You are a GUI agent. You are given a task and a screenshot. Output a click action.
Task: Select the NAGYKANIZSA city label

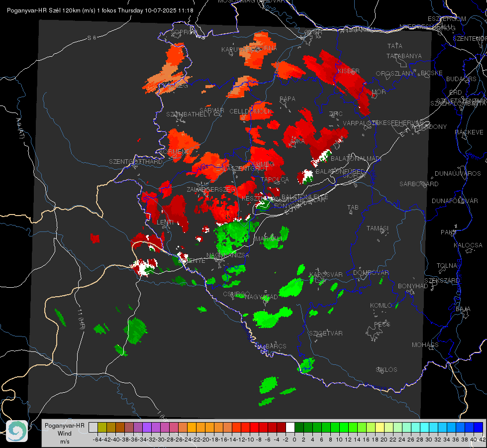228,255
